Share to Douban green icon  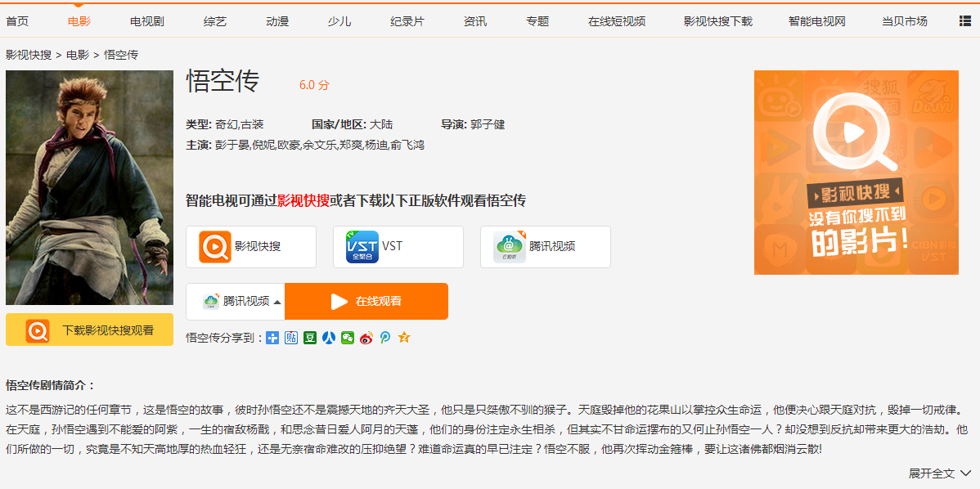310,338
